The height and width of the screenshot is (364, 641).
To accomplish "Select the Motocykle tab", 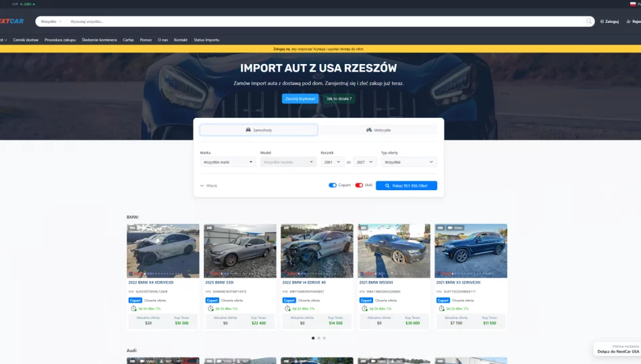I will [379, 130].
